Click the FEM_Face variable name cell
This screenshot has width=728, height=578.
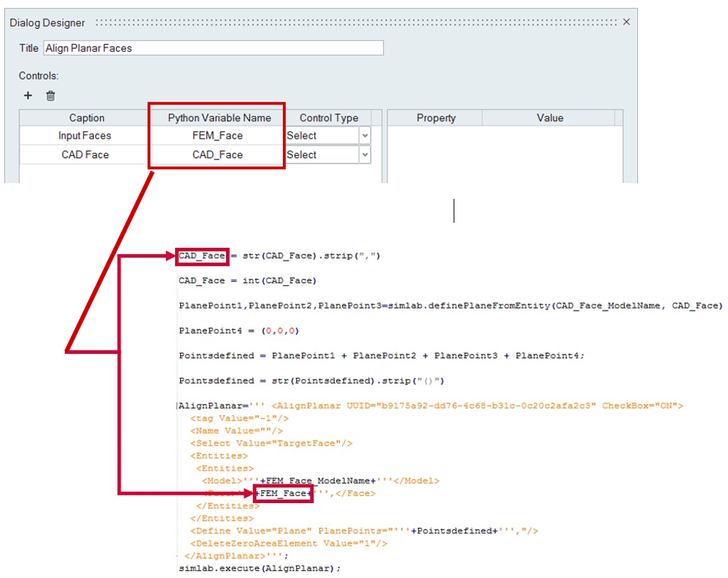point(217,135)
